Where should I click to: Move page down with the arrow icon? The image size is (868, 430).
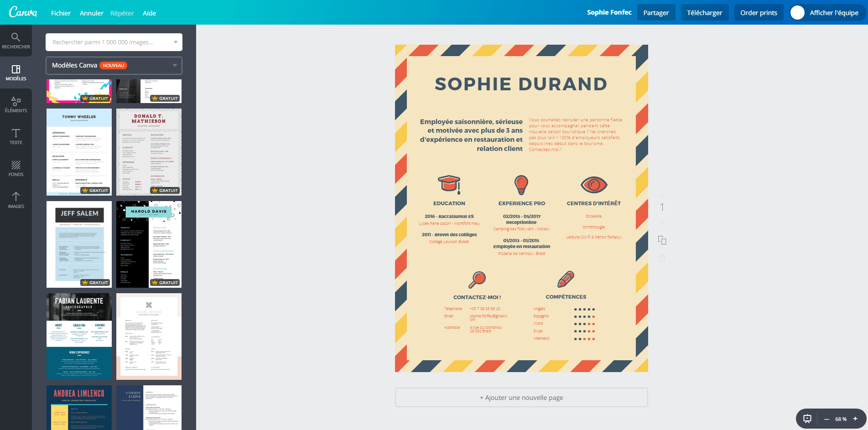662,222
